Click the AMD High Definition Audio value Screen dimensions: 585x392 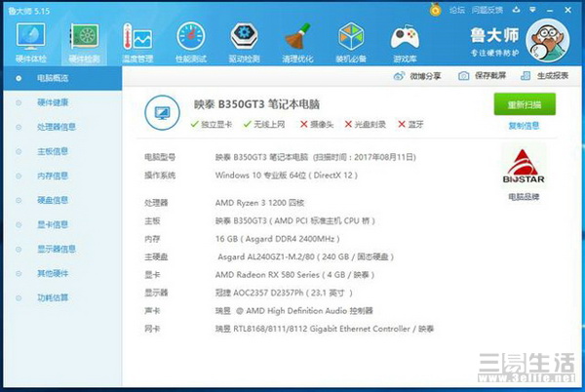[294, 311]
